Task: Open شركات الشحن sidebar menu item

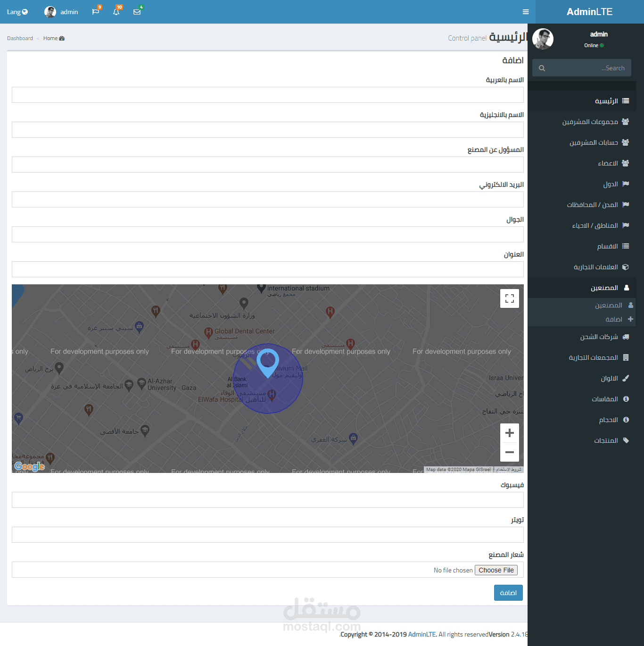Action: click(599, 337)
